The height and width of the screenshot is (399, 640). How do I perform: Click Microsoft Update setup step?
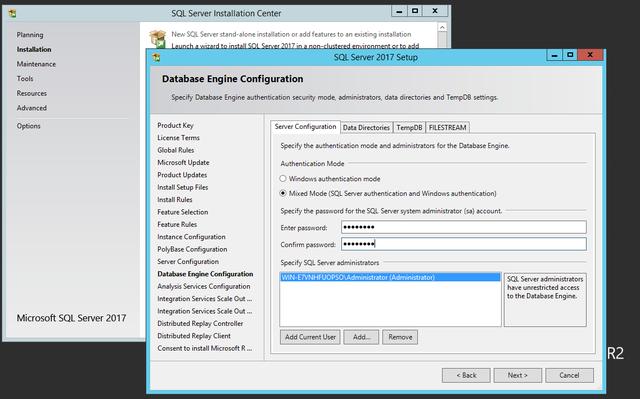click(183, 162)
